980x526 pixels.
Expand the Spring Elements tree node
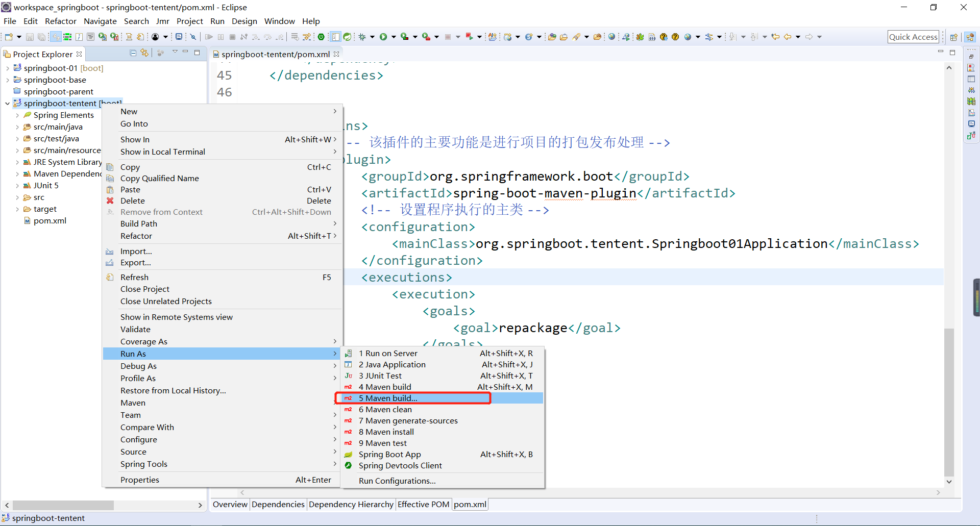(x=17, y=115)
